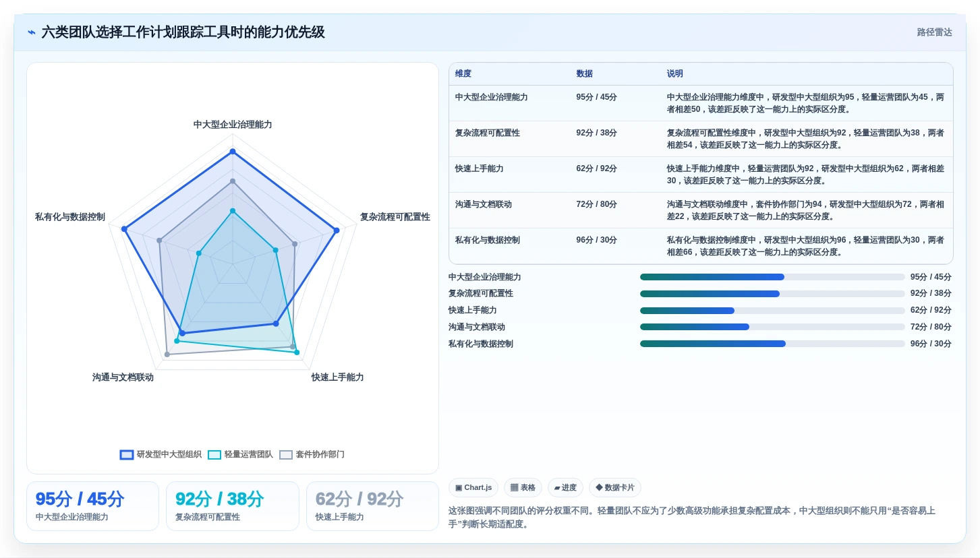Image resolution: width=980 pixels, height=558 pixels.
Task: Click the 数据 column header
Action: pyautogui.click(x=584, y=74)
